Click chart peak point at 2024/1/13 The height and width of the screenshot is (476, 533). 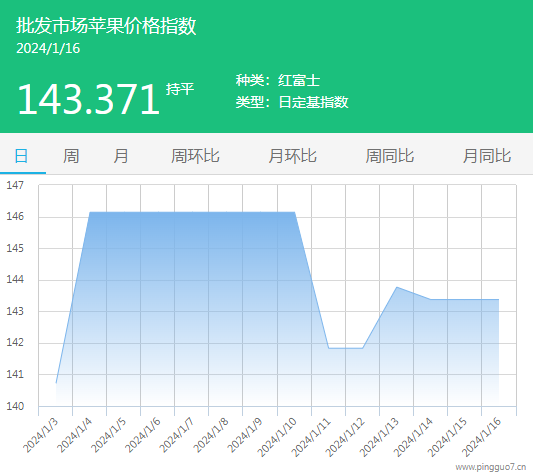pyautogui.click(x=397, y=287)
